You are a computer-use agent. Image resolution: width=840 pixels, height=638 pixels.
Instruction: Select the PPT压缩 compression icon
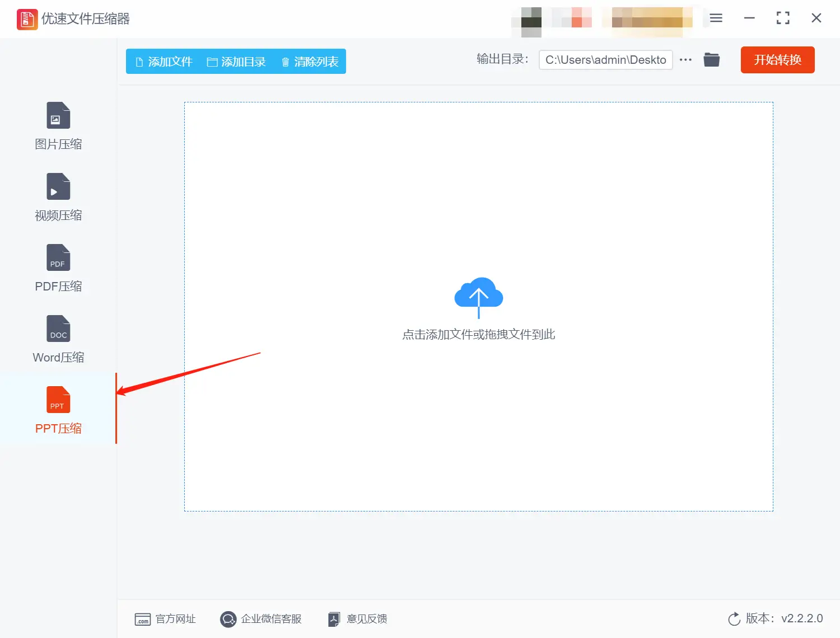click(x=58, y=400)
